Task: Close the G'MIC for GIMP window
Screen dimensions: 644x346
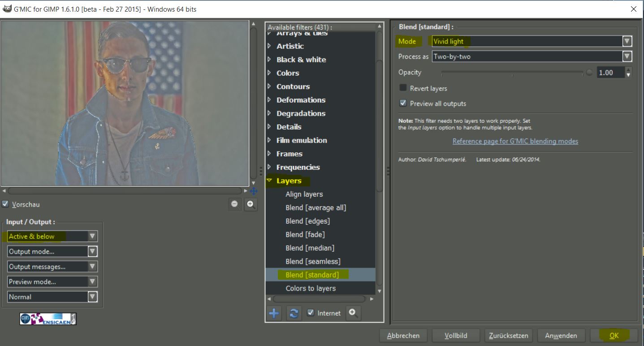Action: pos(633,9)
